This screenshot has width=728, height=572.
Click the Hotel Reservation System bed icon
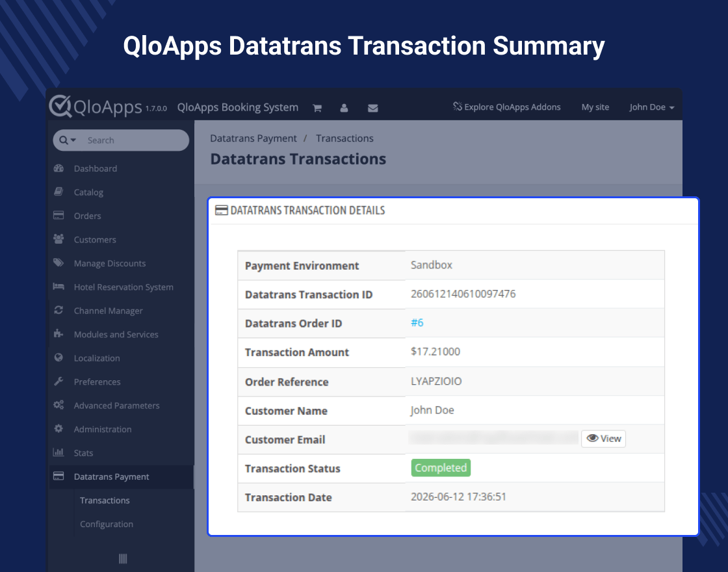coord(58,287)
